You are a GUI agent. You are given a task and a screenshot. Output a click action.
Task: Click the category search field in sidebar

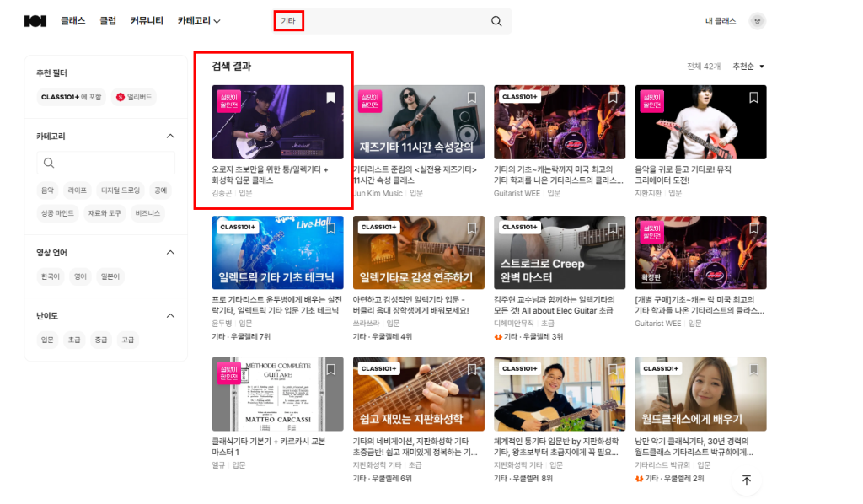point(106,163)
